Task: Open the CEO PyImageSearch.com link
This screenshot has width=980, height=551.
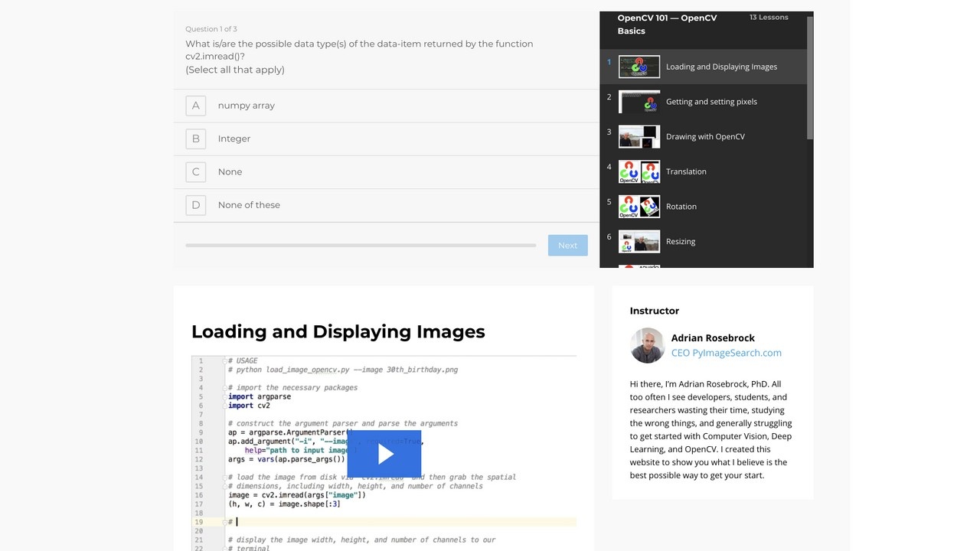Action: click(x=726, y=353)
